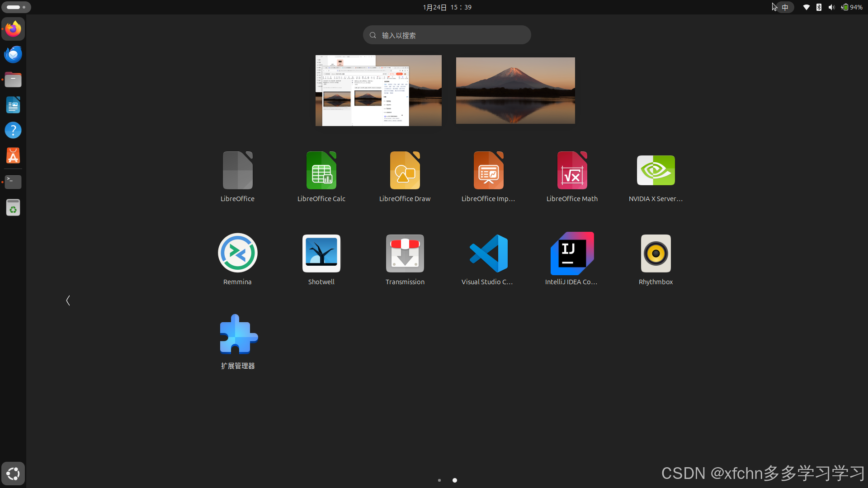
Task: Launch LibreOffice Impress
Action: click(488, 177)
